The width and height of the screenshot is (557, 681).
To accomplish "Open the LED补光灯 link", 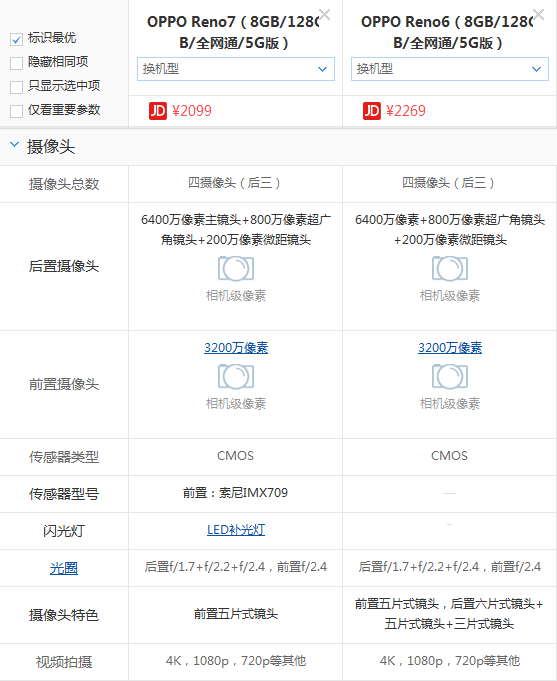I will 236,530.
